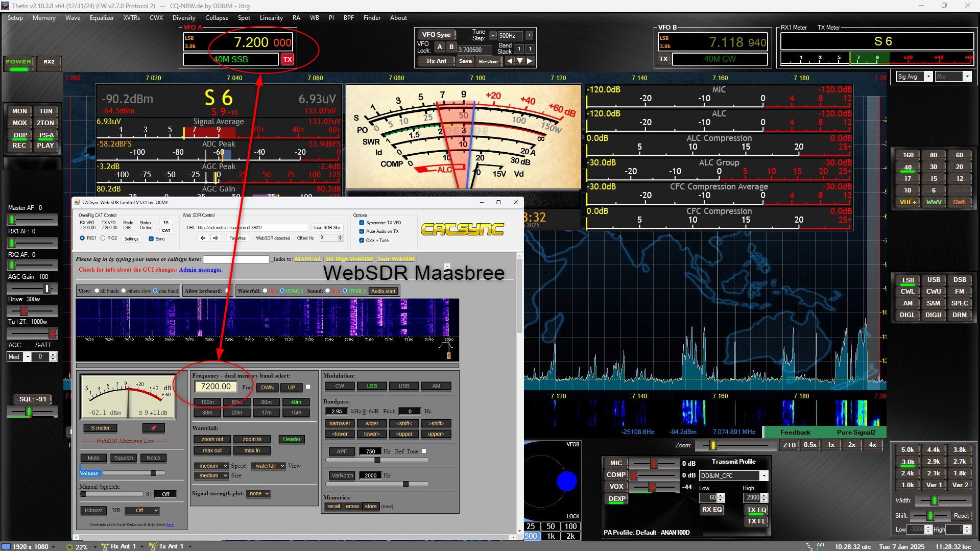Click the VFO B TX button
Viewport: 980px width, 551px height.
[663, 59]
